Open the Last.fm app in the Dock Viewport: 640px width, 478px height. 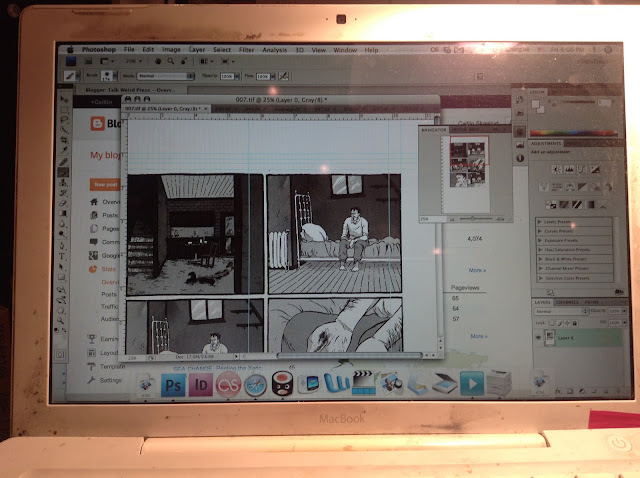point(228,385)
